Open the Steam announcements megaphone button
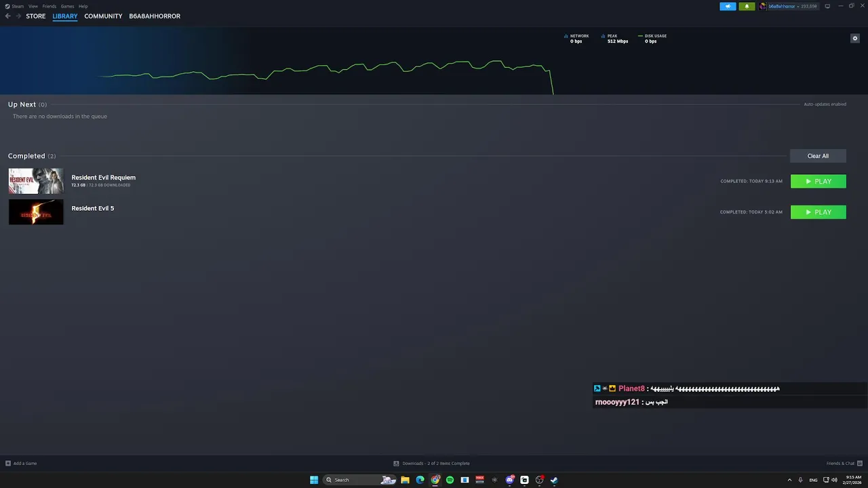The width and height of the screenshot is (868, 488). coord(728,6)
